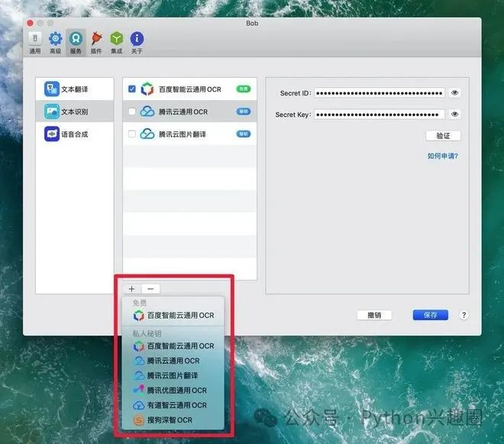The width and height of the screenshot is (504, 444).
Task: Enable the 腾讯云通用 OCR service checkbox
Action: click(x=132, y=112)
